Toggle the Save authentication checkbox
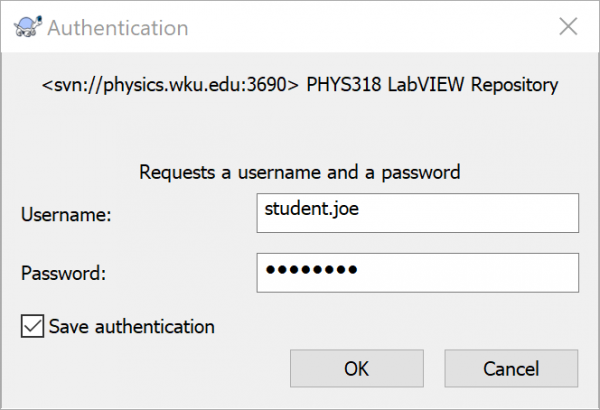Viewport: 600px width, 410px height. [x=33, y=326]
